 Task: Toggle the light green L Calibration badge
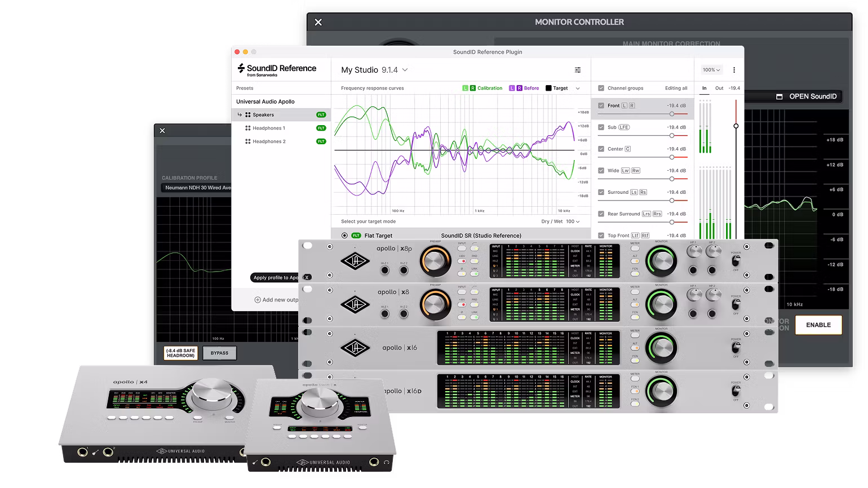[465, 88]
